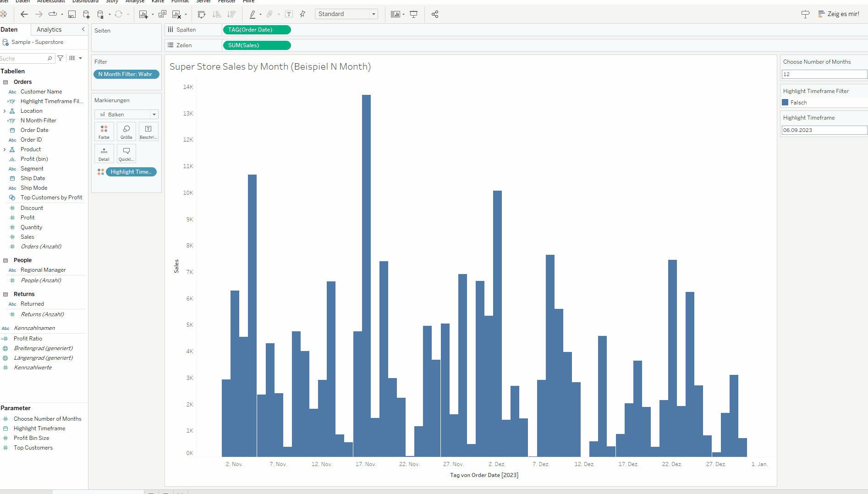Expand the Location hierarchy field
The width and height of the screenshot is (868, 494).
click(5, 111)
